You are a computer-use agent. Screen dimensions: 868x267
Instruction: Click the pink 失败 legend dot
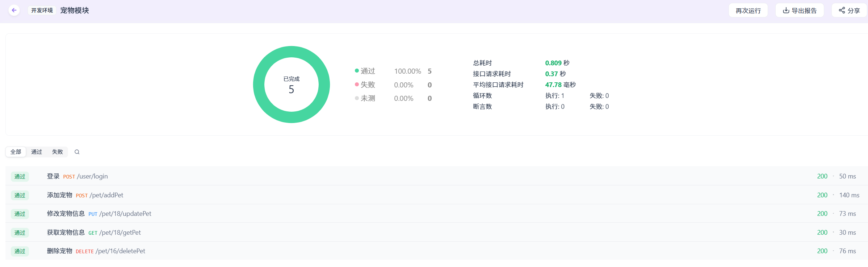pyautogui.click(x=357, y=85)
